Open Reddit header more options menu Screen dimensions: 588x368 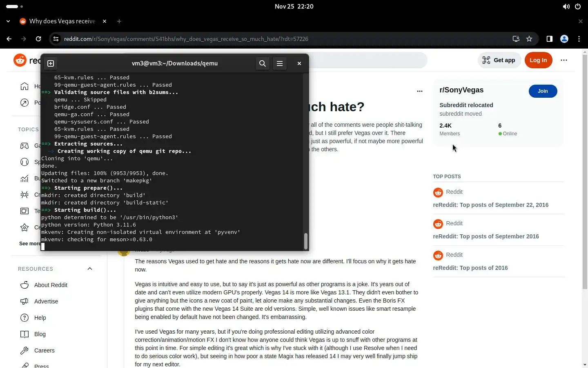[564, 60]
